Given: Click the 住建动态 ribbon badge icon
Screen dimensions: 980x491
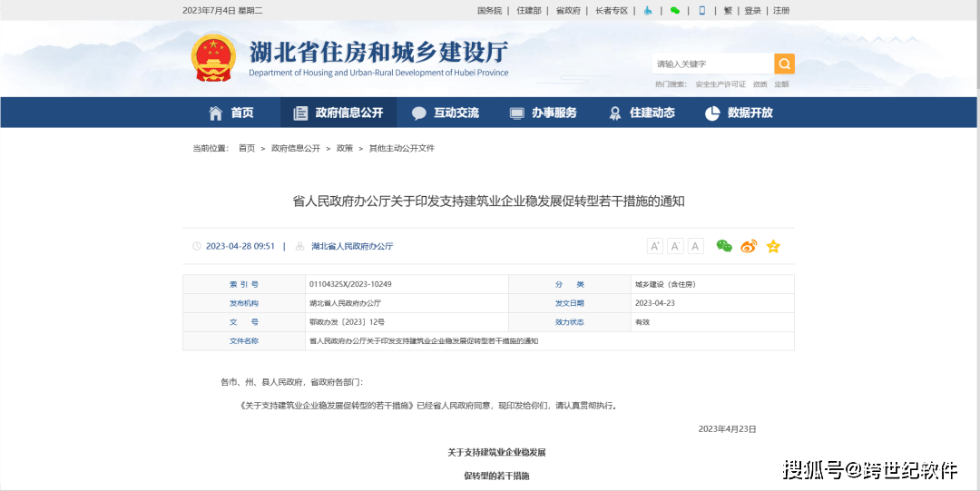Looking at the screenshot, I should [x=615, y=113].
